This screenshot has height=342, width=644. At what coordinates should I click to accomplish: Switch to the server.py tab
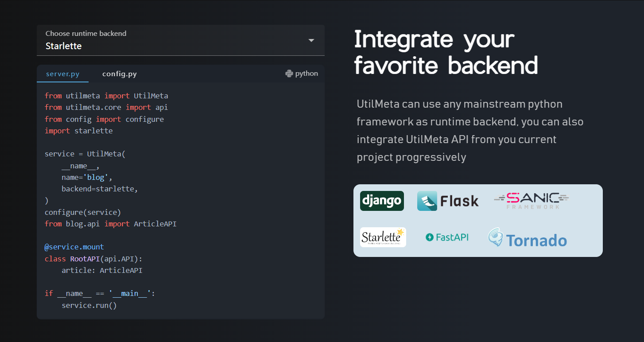point(63,74)
